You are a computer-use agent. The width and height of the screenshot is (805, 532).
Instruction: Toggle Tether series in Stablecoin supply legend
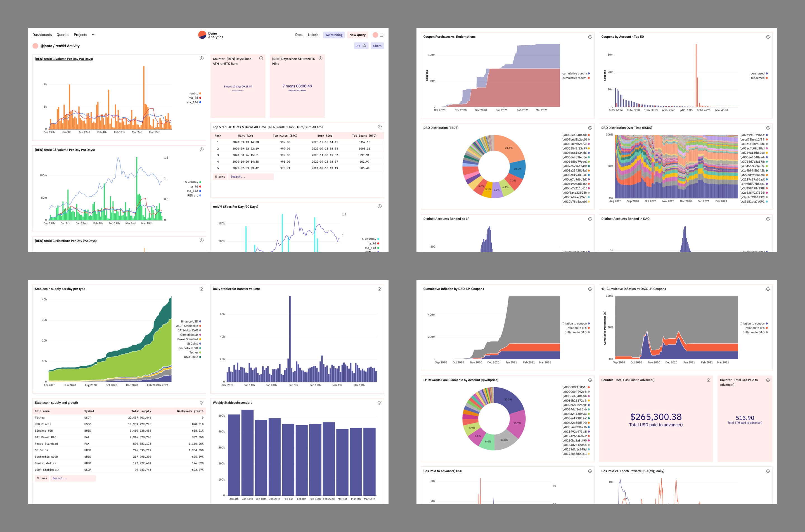point(195,353)
